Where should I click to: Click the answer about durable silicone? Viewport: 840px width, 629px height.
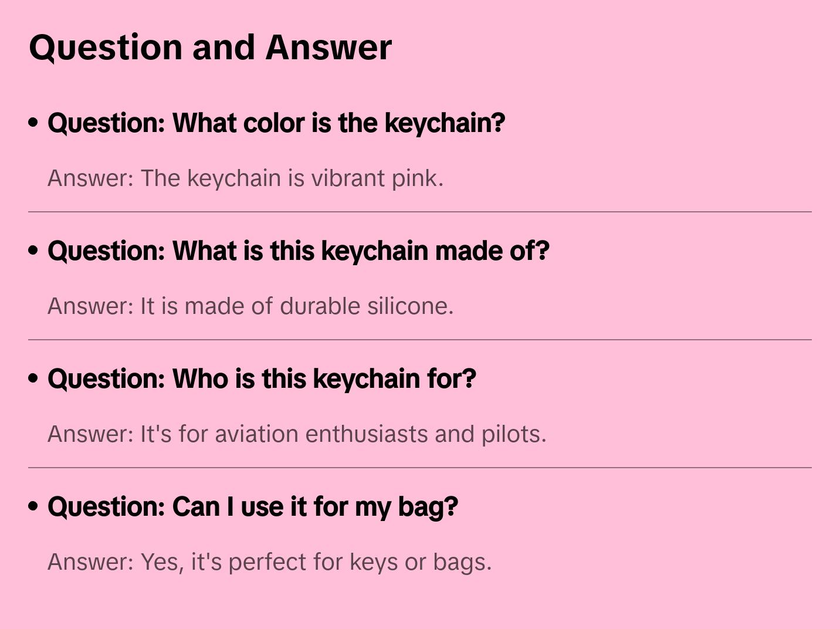[x=250, y=306]
